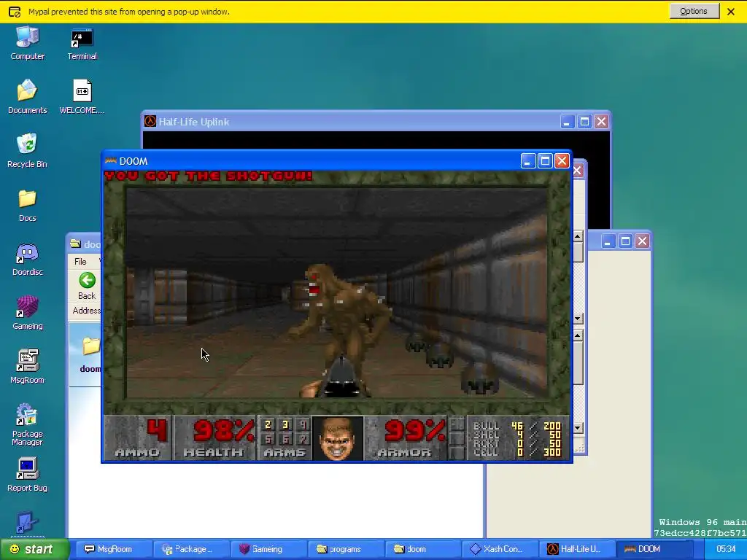This screenshot has width=747, height=560.
Task: Switch to Package taskbar item
Action: [193, 549]
